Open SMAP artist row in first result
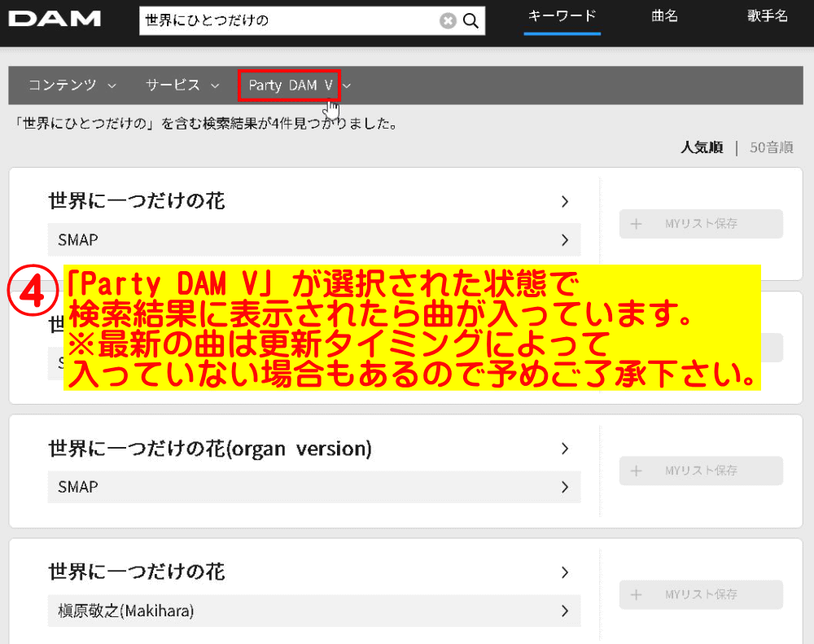Image resolution: width=814 pixels, height=644 pixels. (314, 240)
